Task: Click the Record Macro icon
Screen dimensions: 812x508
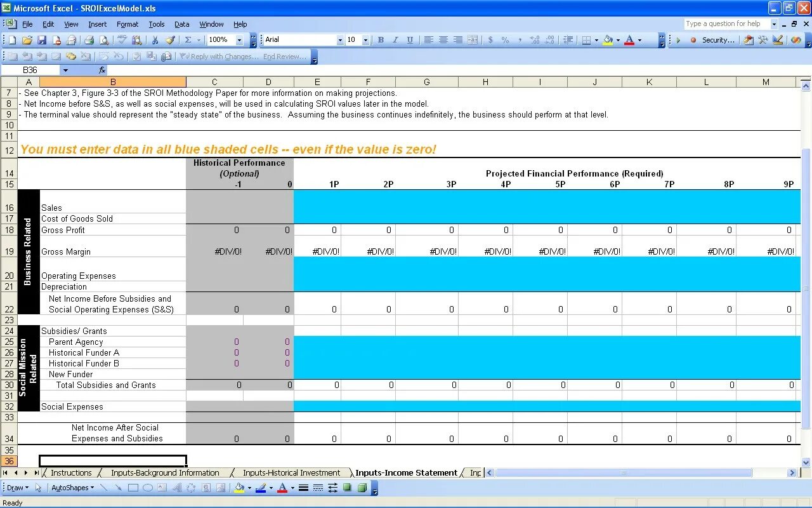Action: (693, 40)
